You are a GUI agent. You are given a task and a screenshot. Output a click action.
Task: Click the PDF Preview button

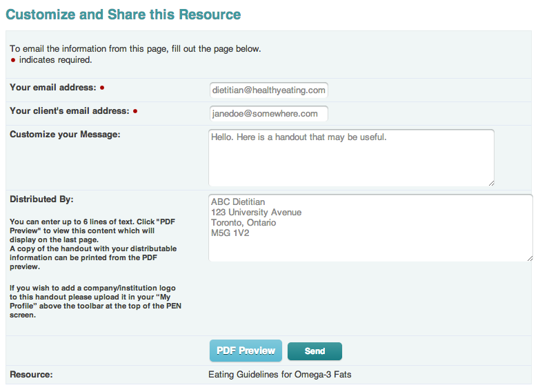click(246, 351)
